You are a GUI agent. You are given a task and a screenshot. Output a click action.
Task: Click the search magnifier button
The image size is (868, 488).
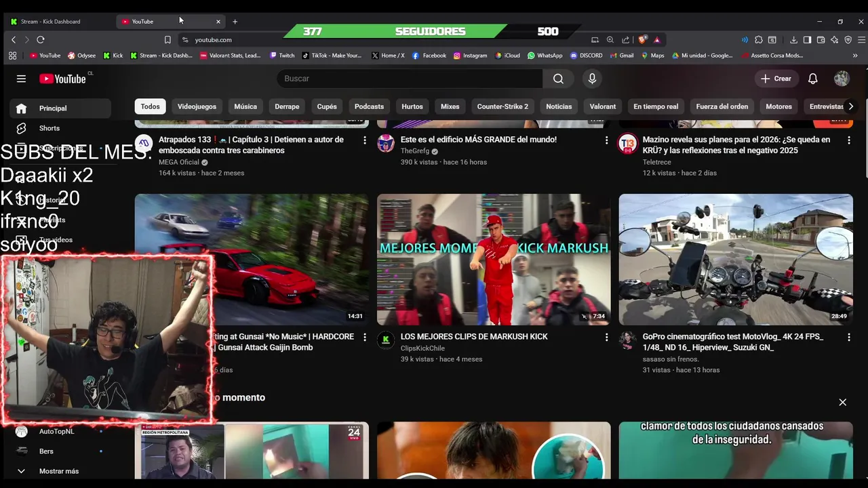click(x=558, y=79)
